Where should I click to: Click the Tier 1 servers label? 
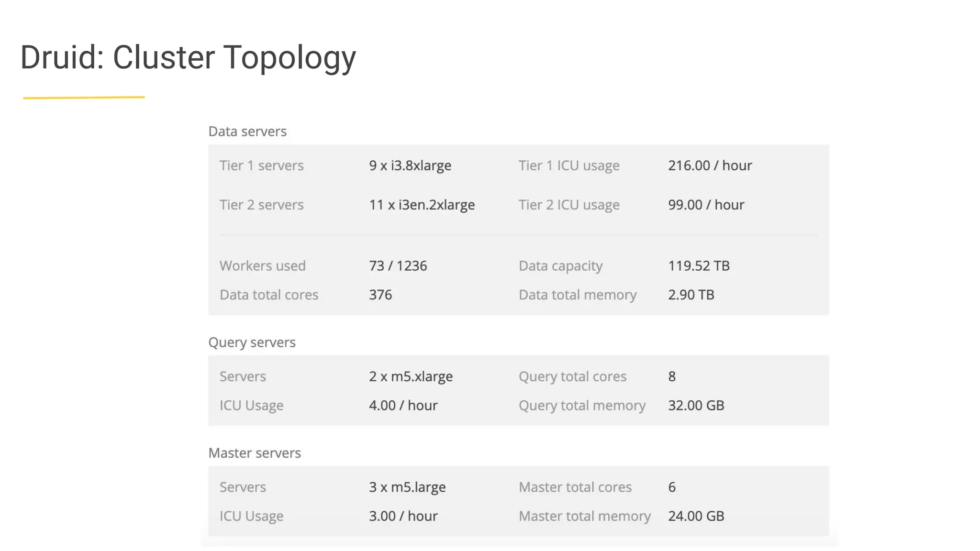(262, 165)
